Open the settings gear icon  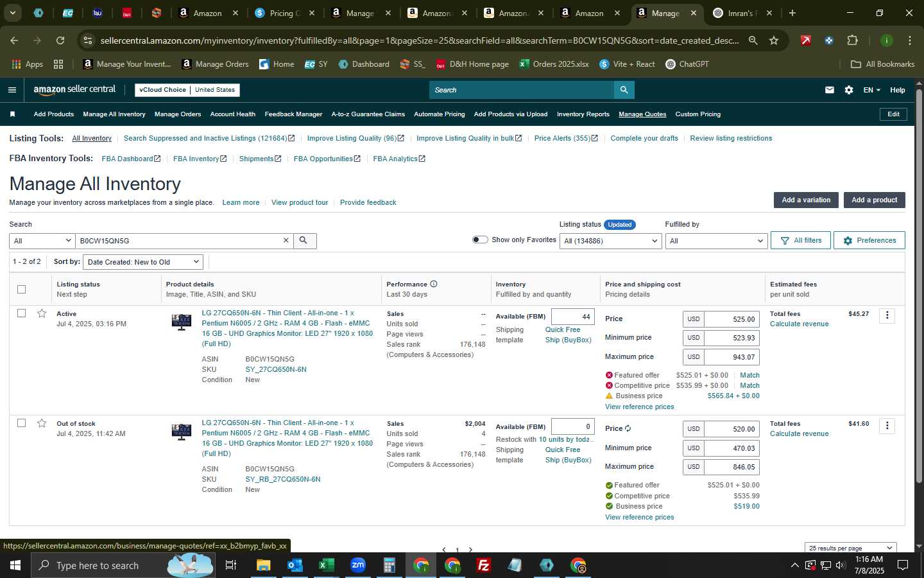point(849,90)
